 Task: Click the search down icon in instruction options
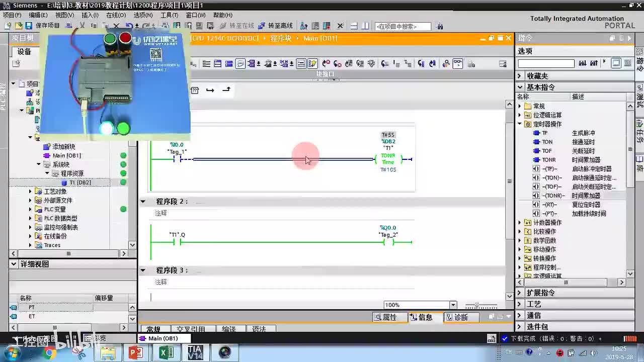click(583, 63)
